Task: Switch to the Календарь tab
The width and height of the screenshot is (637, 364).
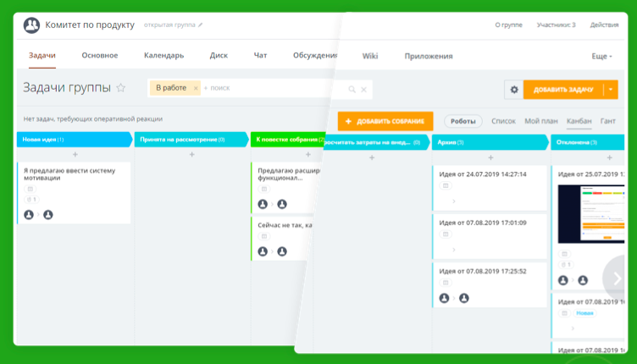Action: [163, 56]
